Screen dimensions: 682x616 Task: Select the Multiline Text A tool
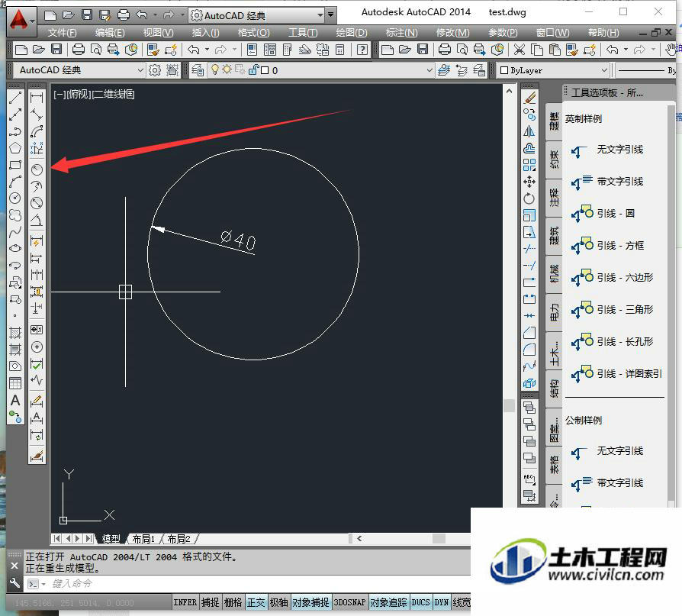[x=15, y=400]
